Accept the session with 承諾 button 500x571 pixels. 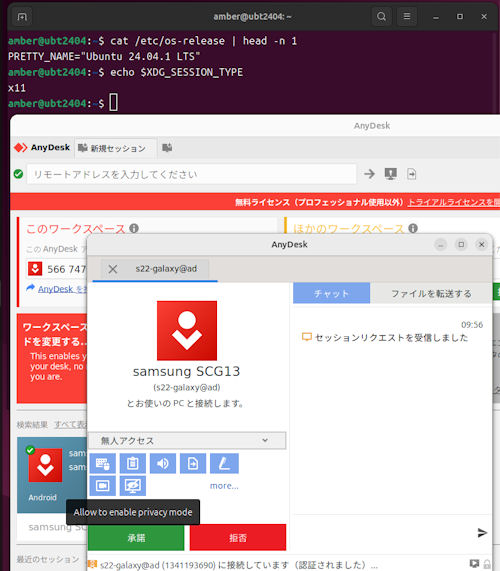136,537
